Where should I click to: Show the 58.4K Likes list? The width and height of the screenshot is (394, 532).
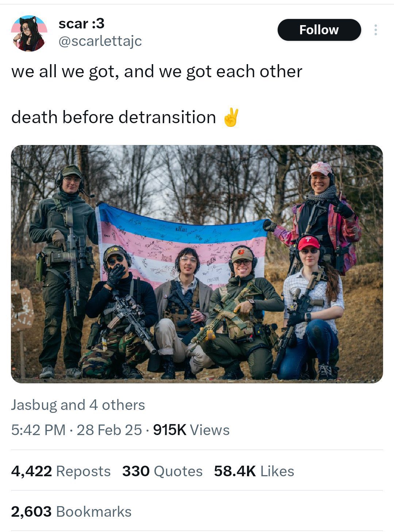[x=254, y=471]
